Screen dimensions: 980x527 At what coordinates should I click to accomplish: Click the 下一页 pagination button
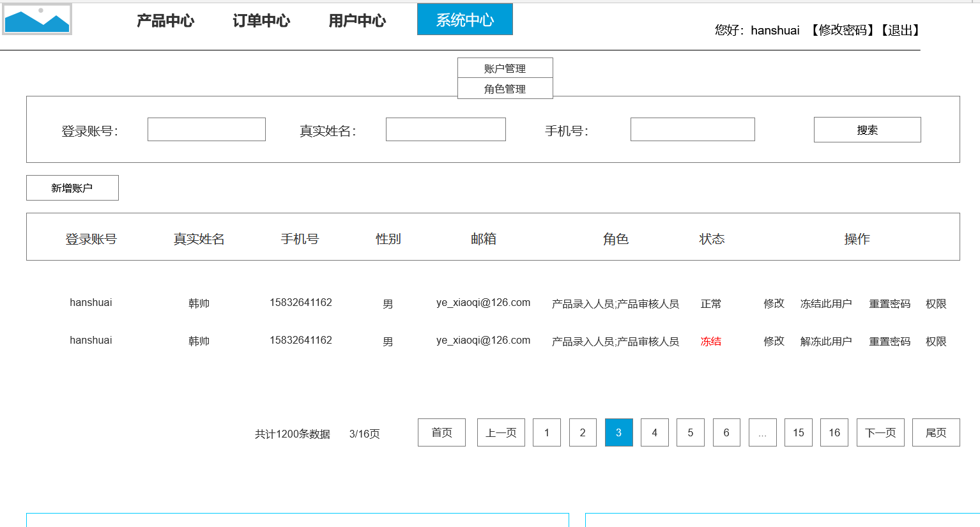[x=880, y=432]
